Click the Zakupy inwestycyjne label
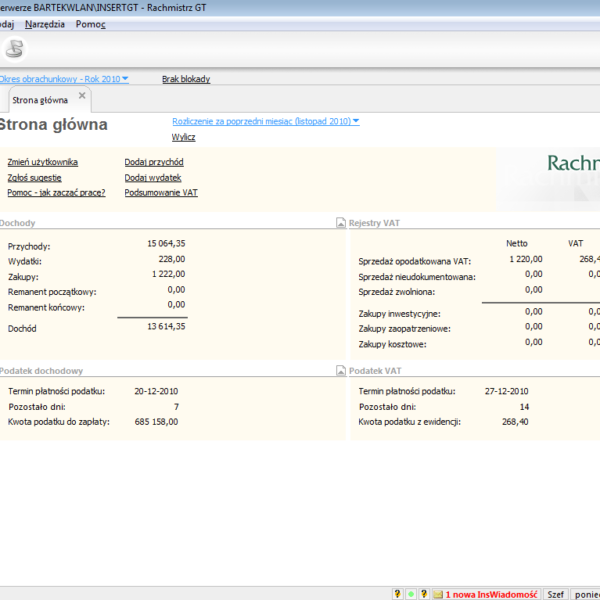 [x=399, y=314]
